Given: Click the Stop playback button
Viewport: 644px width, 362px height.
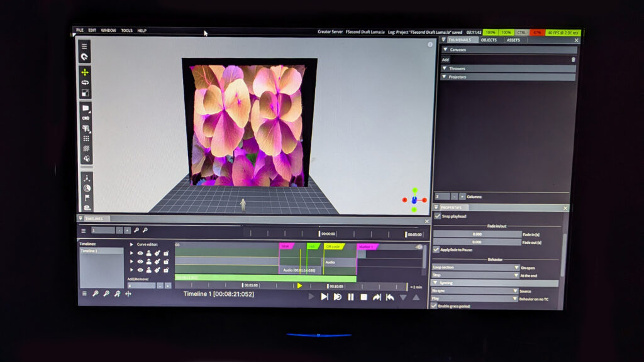Looking at the screenshot, I should click(x=364, y=297).
